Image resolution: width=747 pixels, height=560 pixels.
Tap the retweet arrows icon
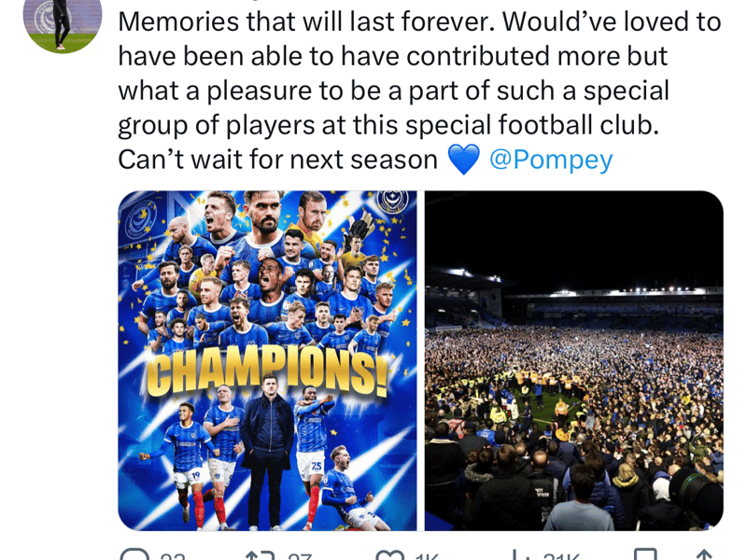coord(261,555)
